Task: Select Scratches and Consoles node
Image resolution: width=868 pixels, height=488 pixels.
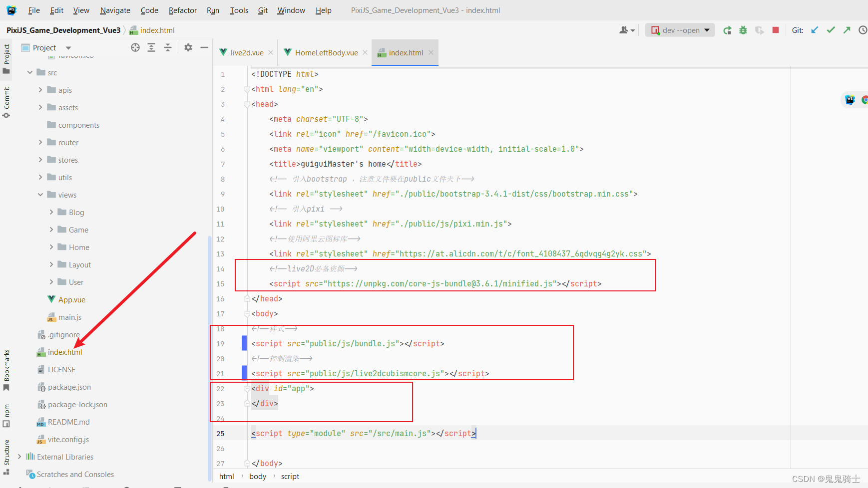Action: (x=70, y=474)
